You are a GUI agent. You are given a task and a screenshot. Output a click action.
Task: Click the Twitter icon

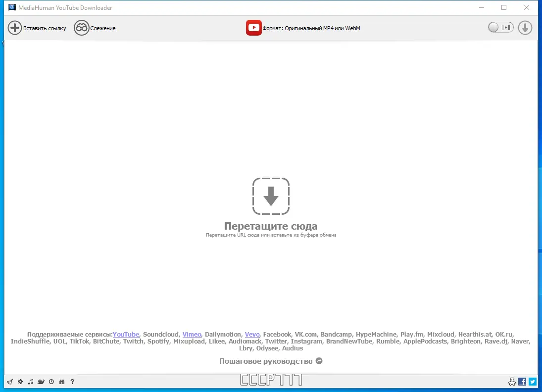533,382
